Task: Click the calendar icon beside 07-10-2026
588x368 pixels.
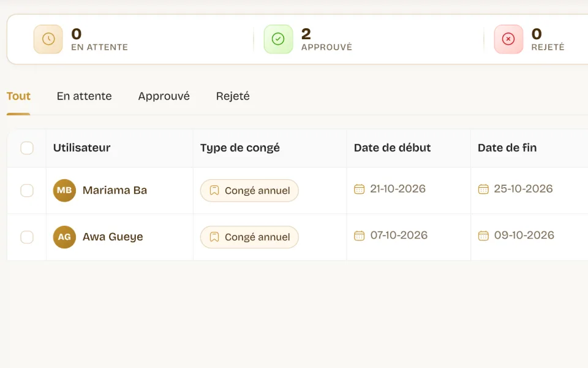Action: coord(360,236)
